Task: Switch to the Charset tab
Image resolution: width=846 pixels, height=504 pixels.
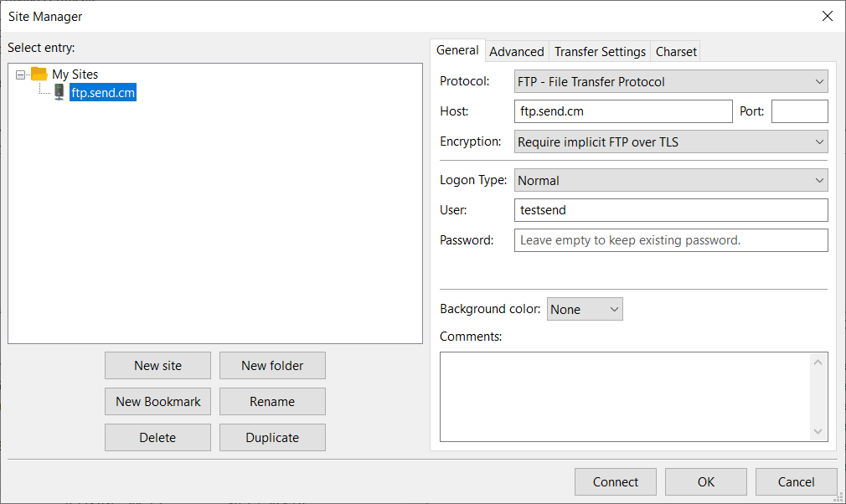Action: (676, 52)
